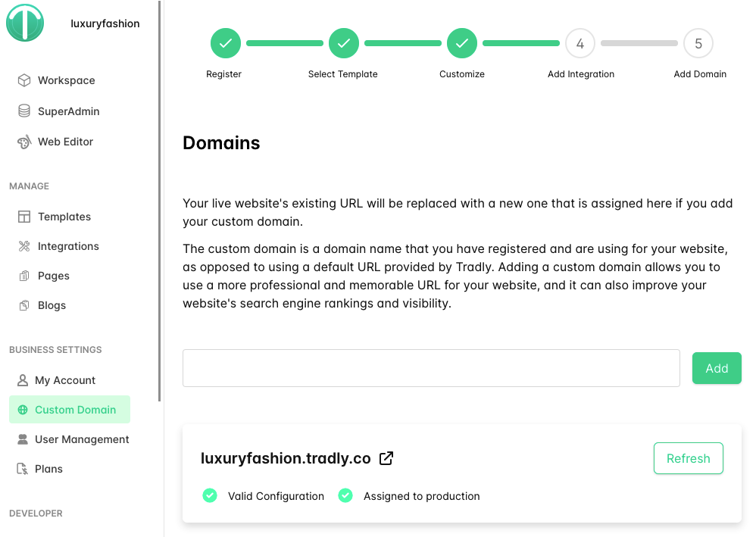Open the Workspace cube icon
756x537 pixels.
[24, 80]
